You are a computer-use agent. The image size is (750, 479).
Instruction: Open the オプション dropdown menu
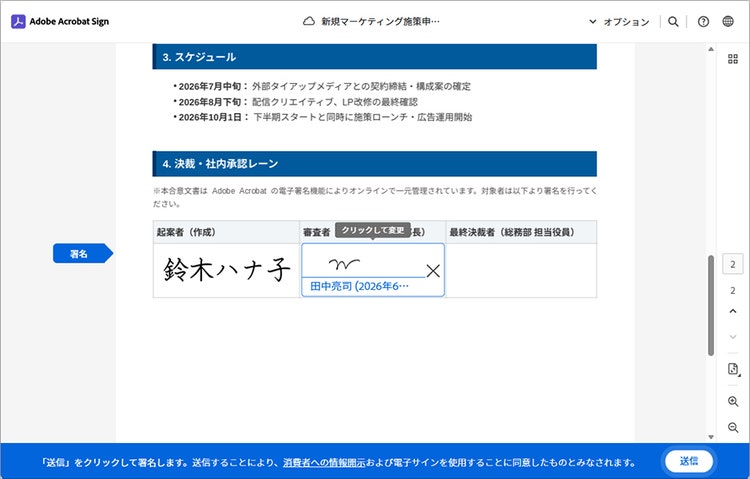619,22
